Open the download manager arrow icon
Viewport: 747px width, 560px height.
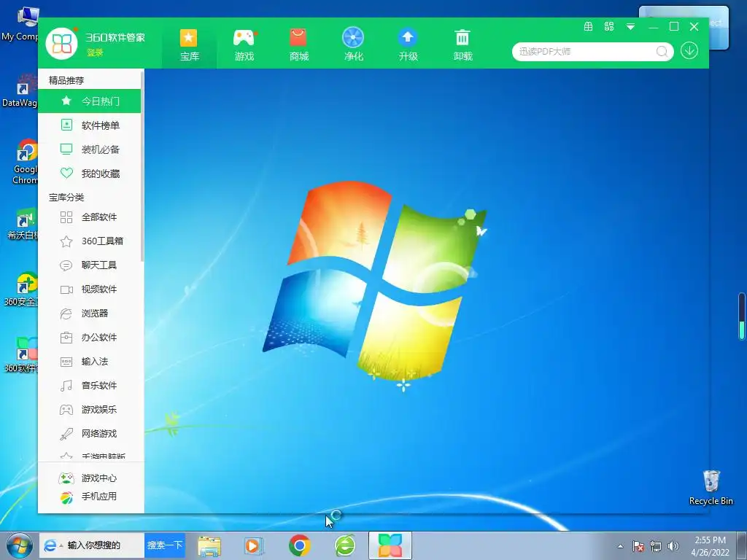[x=689, y=50]
